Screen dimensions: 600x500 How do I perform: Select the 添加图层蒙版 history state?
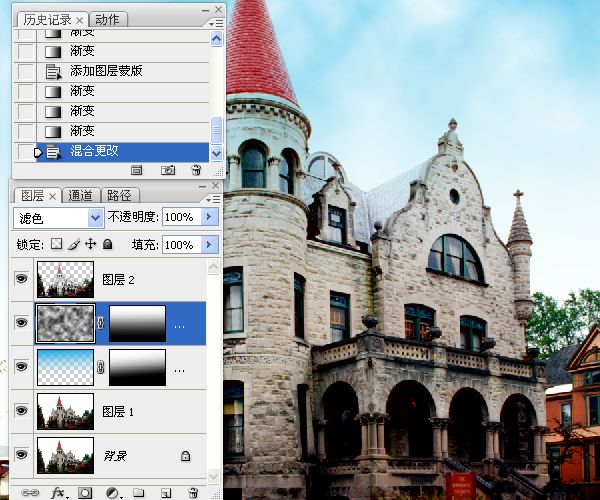[123, 71]
